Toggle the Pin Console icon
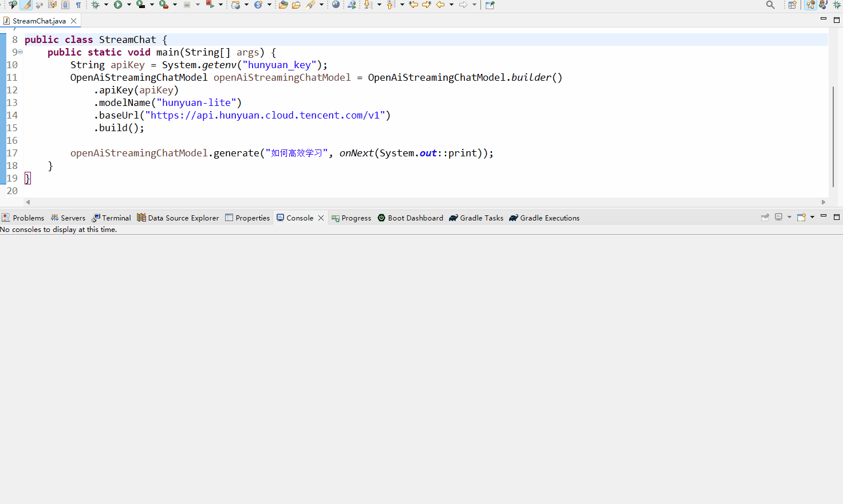 (x=765, y=217)
